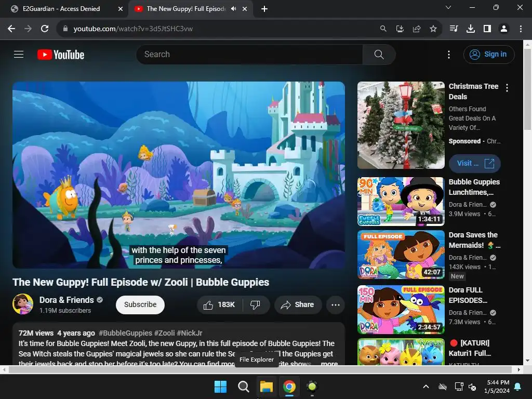The height and width of the screenshot is (399, 532).
Task: Click the horizontal scrollbar right arrow
Action: click(519, 369)
